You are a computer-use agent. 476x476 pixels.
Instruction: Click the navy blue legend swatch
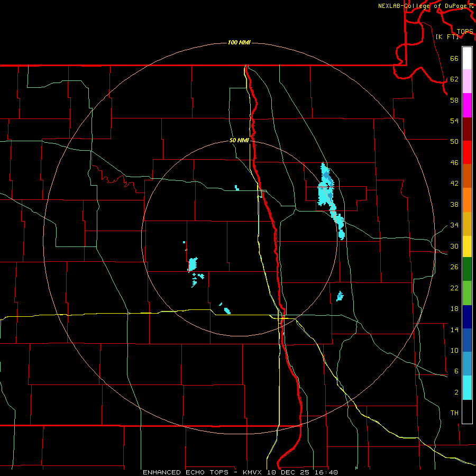pos(467,317)
